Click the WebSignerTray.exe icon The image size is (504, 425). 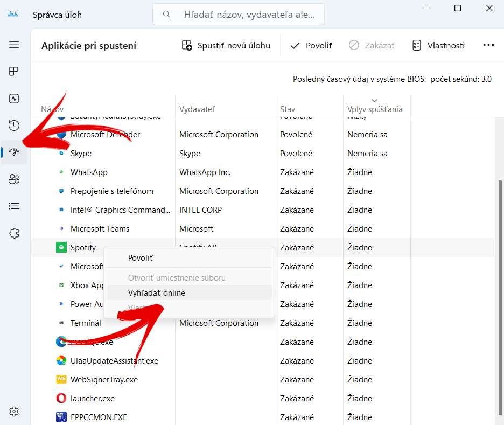coord(61,379)
